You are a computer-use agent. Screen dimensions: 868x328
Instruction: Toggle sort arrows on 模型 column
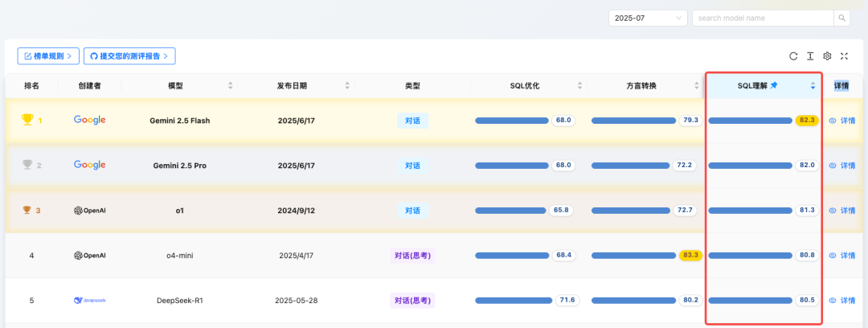(x=231, y=85)
